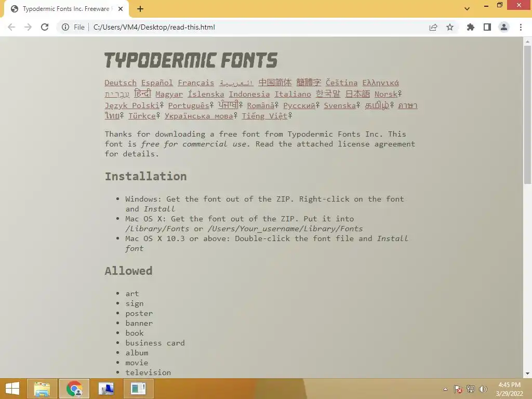Click the scrollbar down arrow
Screen dimensions: 532x399
tap(527, 374)
